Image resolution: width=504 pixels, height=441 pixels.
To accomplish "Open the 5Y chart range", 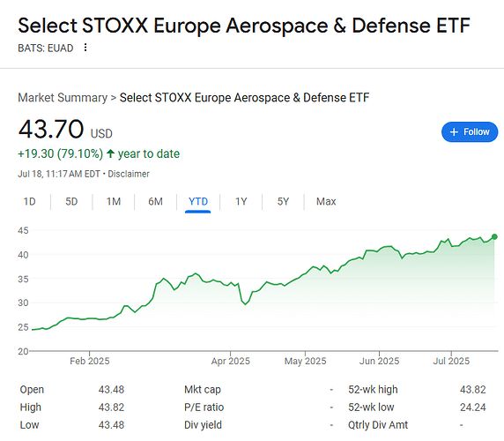I will click(x=283, y=202).
